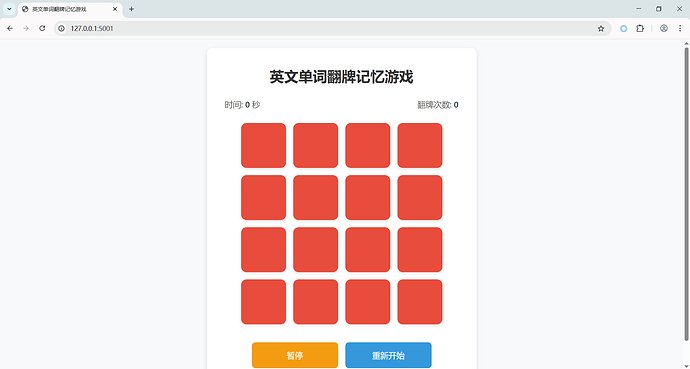Image resolution: width=690 pixels, height=369 pixels.
Task: Flip the fourth card in bottom row
Action: [420, 302]
